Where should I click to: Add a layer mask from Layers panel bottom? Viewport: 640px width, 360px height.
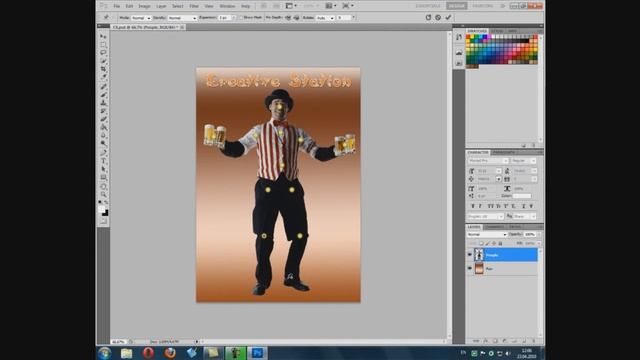tap(495, 340)
